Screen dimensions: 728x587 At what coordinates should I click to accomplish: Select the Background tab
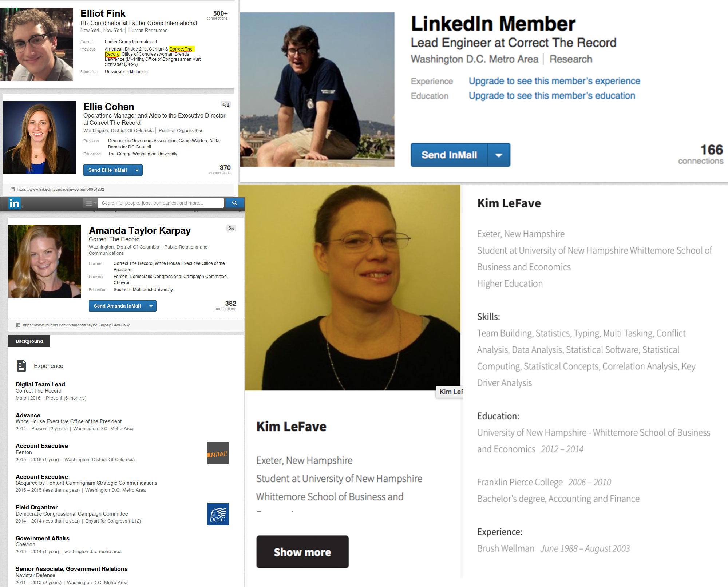[x=29, y=341]
